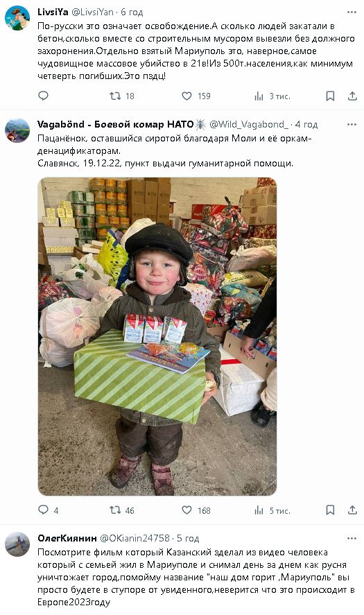Open the photo of boy holding green box
The width and height of the screenshot is (364, 615).
pyautogui.click(x=157, y=336)
